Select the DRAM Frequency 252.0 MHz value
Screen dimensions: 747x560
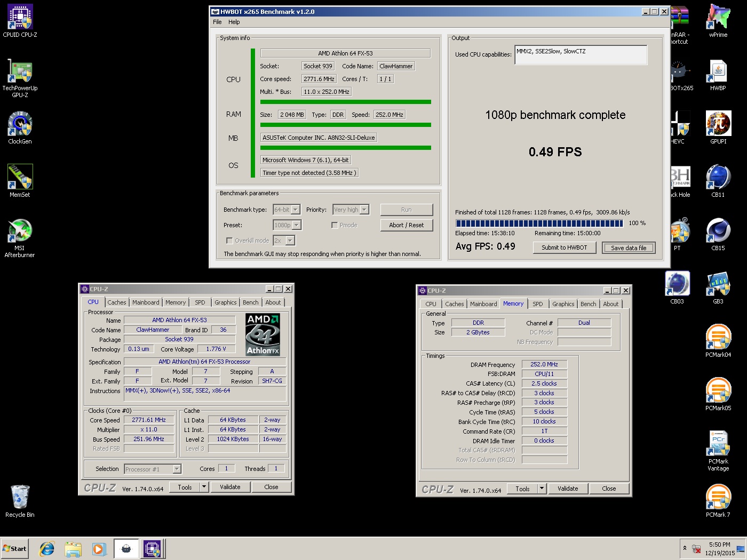coord(544,364)
